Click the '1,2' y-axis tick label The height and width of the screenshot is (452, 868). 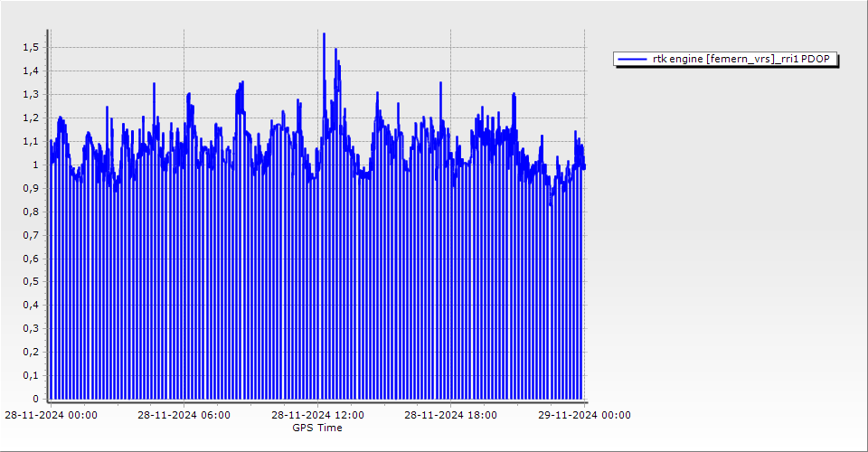coord(30,118)
